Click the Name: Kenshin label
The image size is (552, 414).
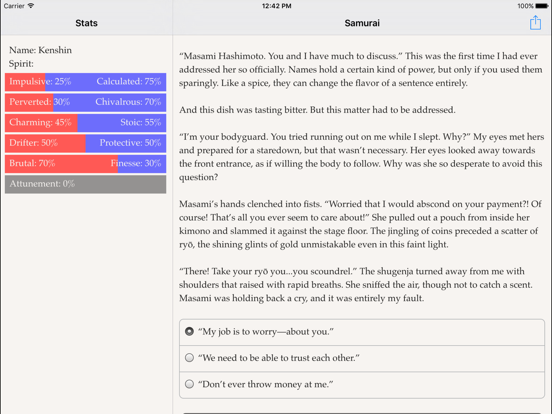click(x=40, y=50)
